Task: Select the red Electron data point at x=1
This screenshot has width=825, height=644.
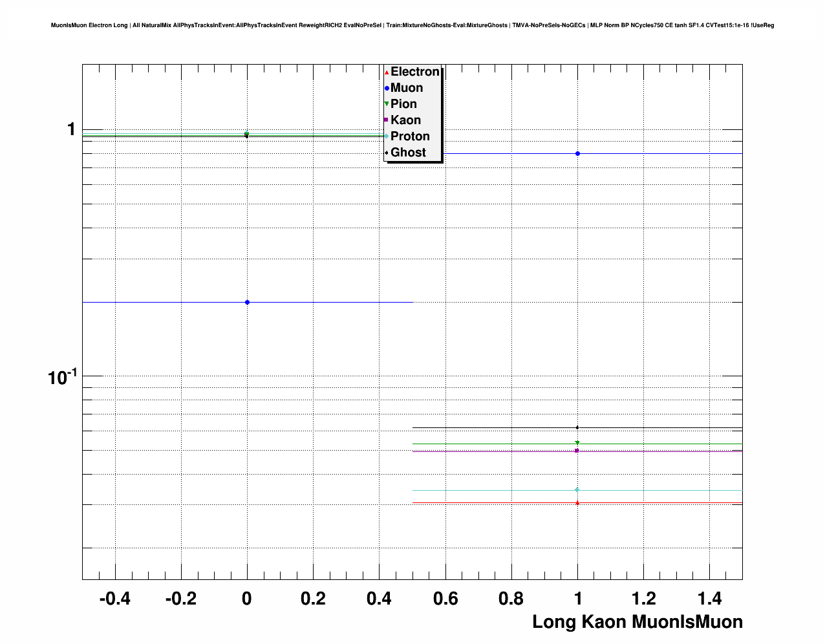Action: [577, 502]
